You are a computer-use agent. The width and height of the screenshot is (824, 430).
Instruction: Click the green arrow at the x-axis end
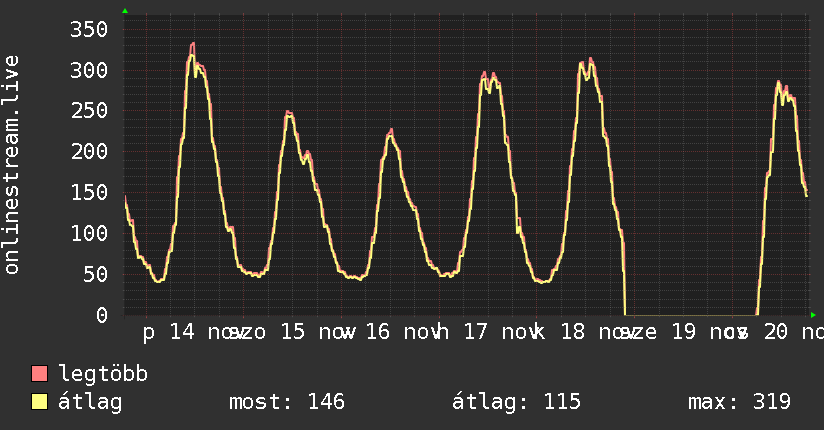[814, 314]
